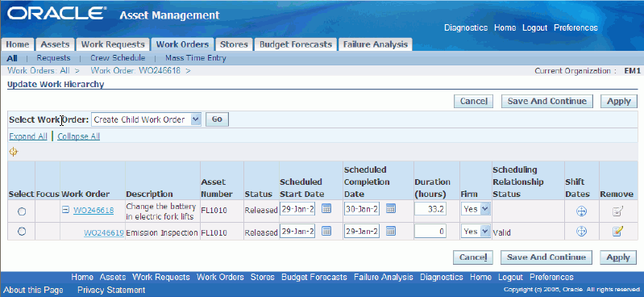Open work order WO246618 link
The width and height of the screenshot is (644, 297).
point(93,211)
